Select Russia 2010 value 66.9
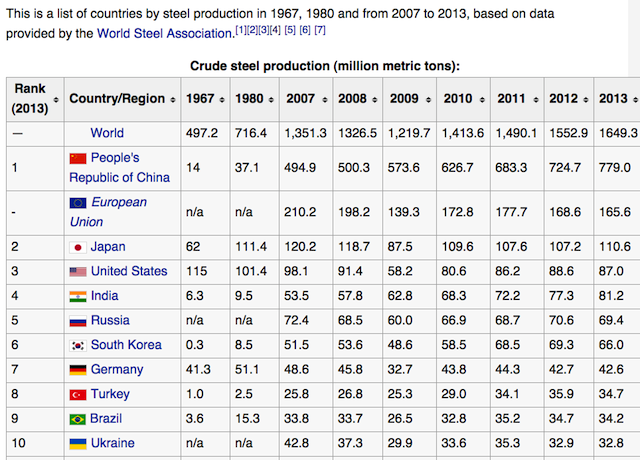The height and width of the screenshot is (460, 640). (x=453, y=320)
